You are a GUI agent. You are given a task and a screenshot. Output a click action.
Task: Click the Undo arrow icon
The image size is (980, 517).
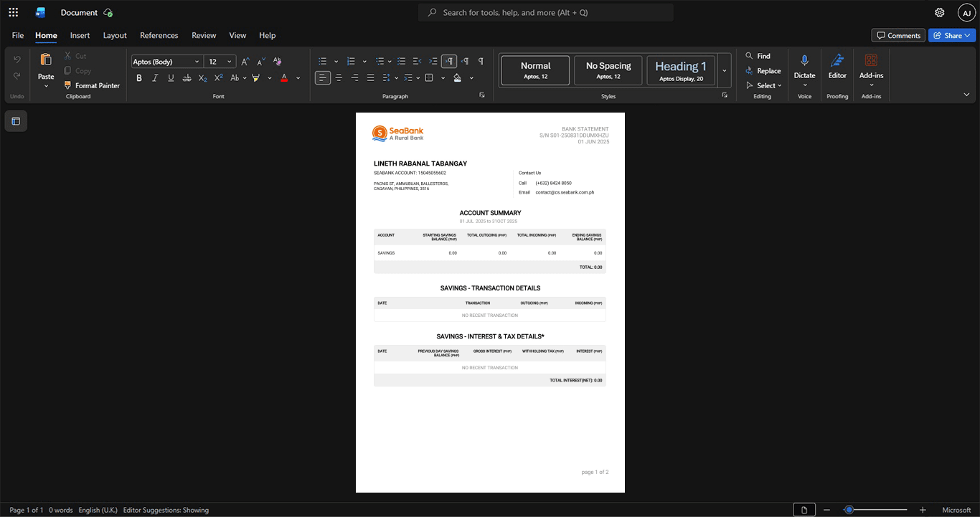click(x=17, y=59)
